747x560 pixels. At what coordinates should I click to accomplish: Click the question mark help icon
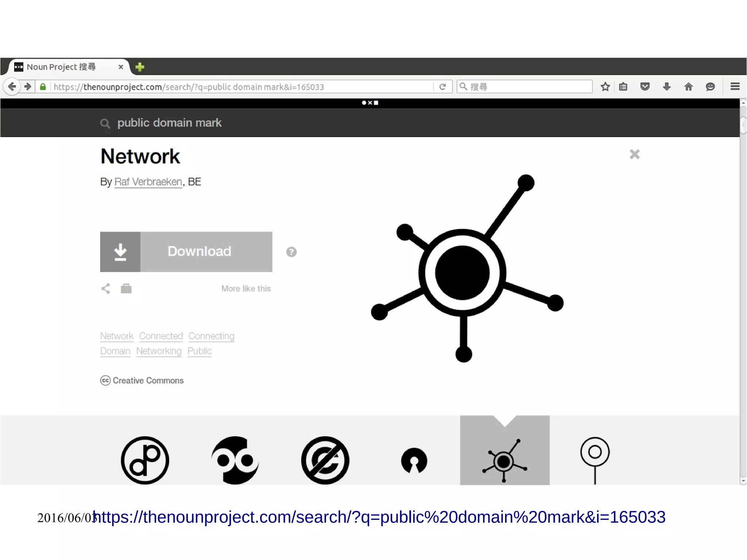pos(291,252)
